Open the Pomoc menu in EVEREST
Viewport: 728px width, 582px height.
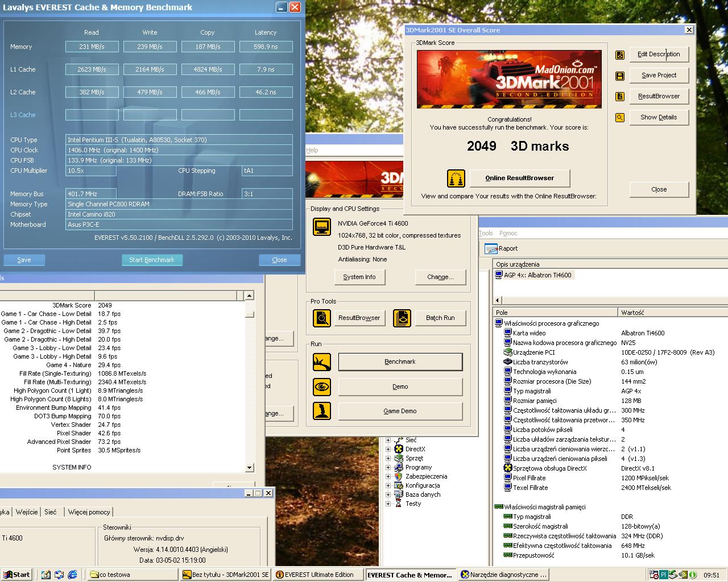tap(508, 233)
